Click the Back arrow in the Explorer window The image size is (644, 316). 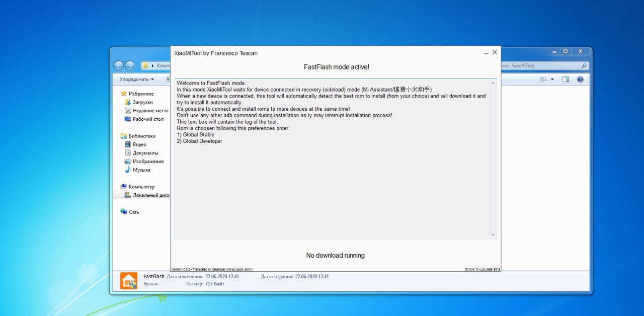[x=119, y=65]
